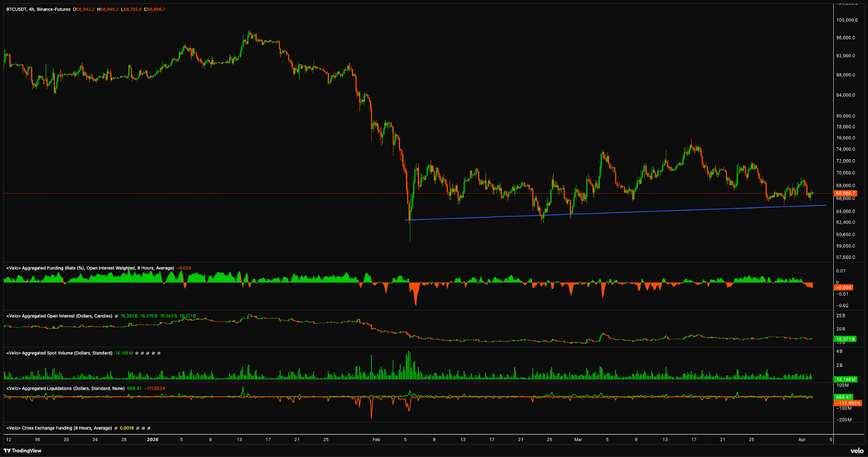Click the orange current price label 66,866.7
The height and width of the screenshot is (457, 868).
[845, 193]
